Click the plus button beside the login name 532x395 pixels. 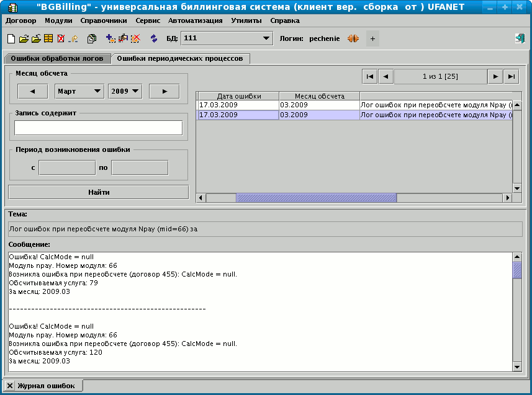[x=372, y=38]
